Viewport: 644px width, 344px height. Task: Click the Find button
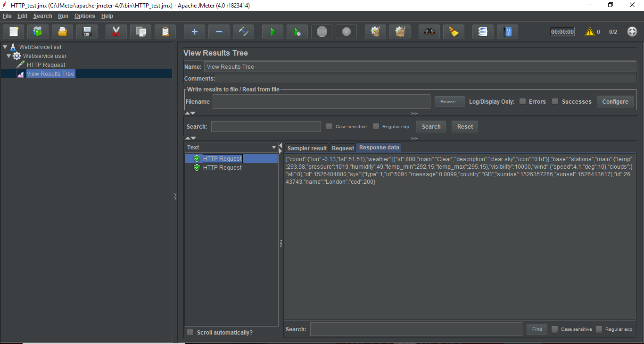[x=537, y=329]
